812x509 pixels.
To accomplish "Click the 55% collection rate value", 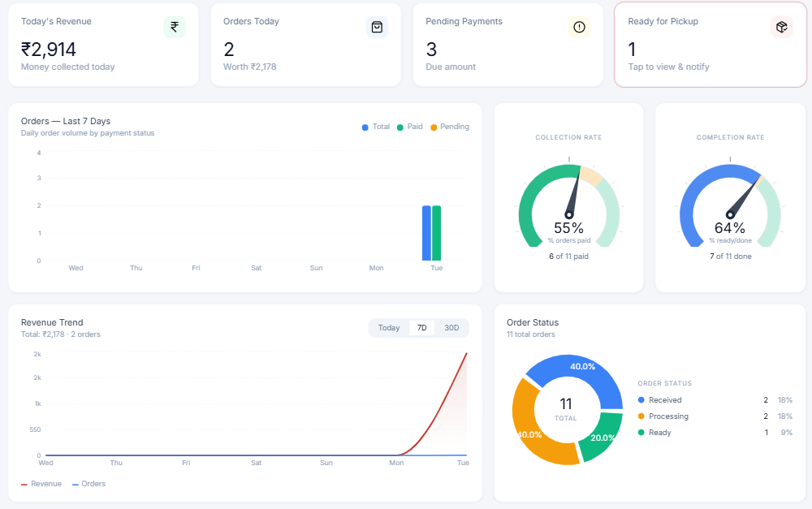I will click(x=568, y=228).
